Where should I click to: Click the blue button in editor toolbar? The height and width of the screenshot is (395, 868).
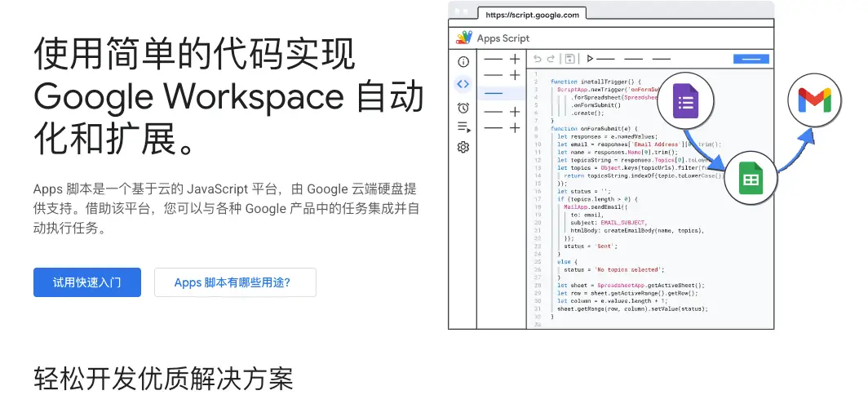coord(751,59)
